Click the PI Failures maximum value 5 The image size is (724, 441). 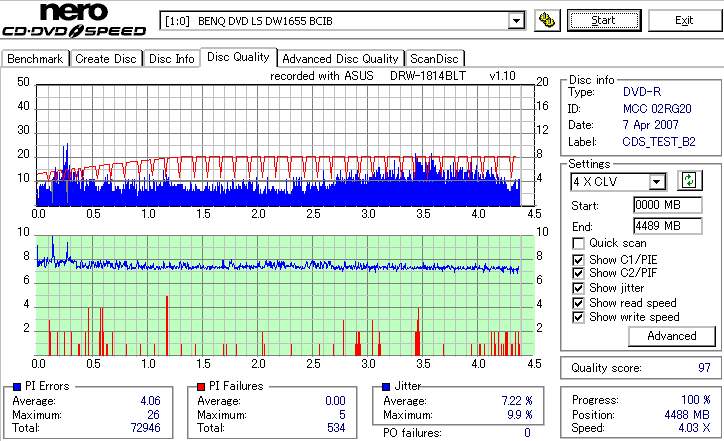[342, 415]
